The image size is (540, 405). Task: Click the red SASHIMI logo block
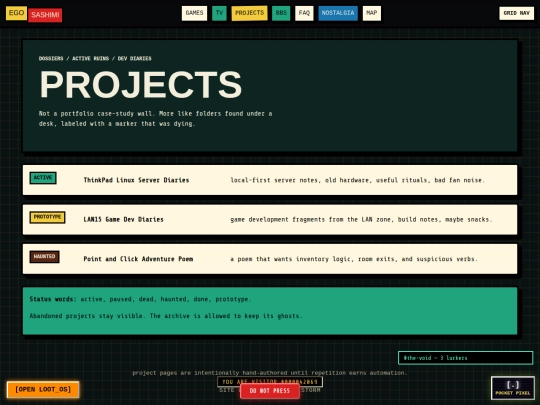pyautogui.click(x=45, y=15)
